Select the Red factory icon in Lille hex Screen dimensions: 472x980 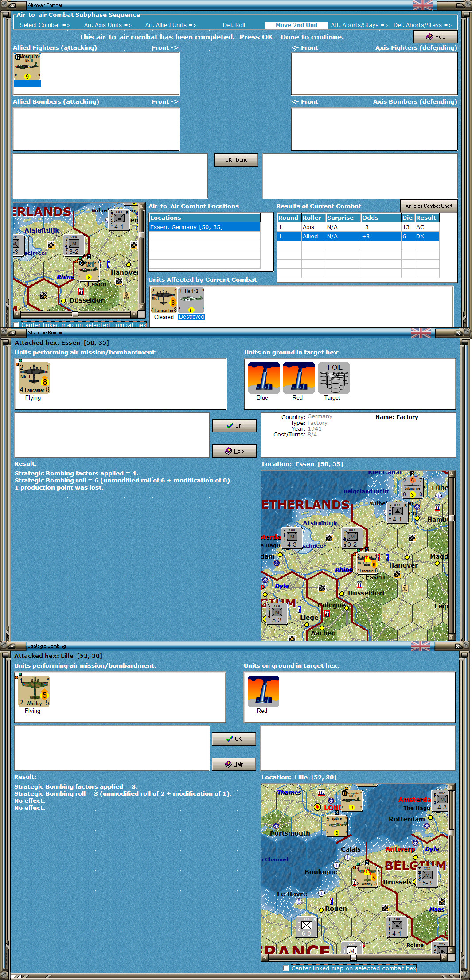[x=263, y=691]
